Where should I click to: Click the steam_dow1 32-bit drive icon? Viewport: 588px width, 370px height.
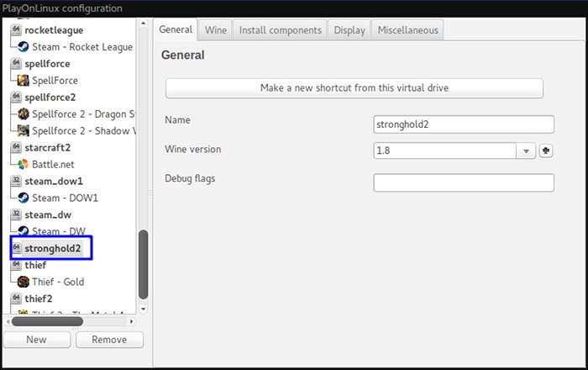tap(16, 181)
